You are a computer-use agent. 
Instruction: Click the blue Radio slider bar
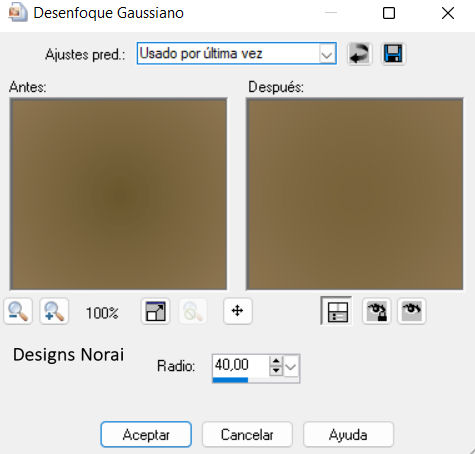(x=230, y=380)
